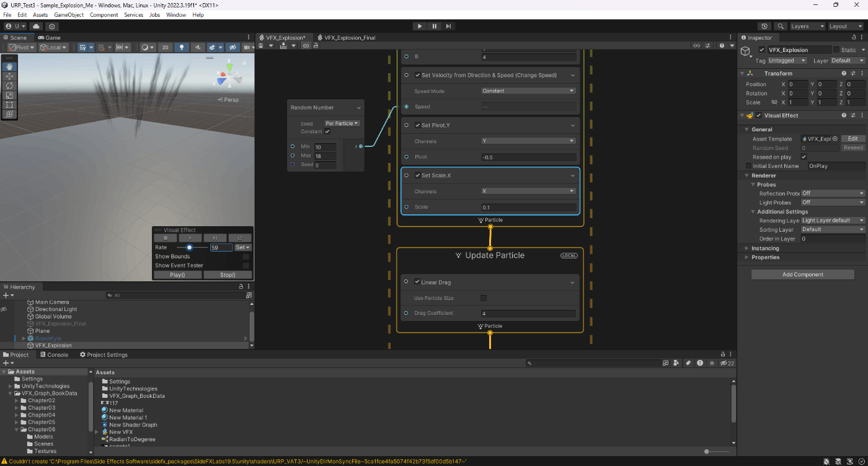Open Unity Cloud services icon
The height and width of the screenshot is (466, 868).
(37, 27)
